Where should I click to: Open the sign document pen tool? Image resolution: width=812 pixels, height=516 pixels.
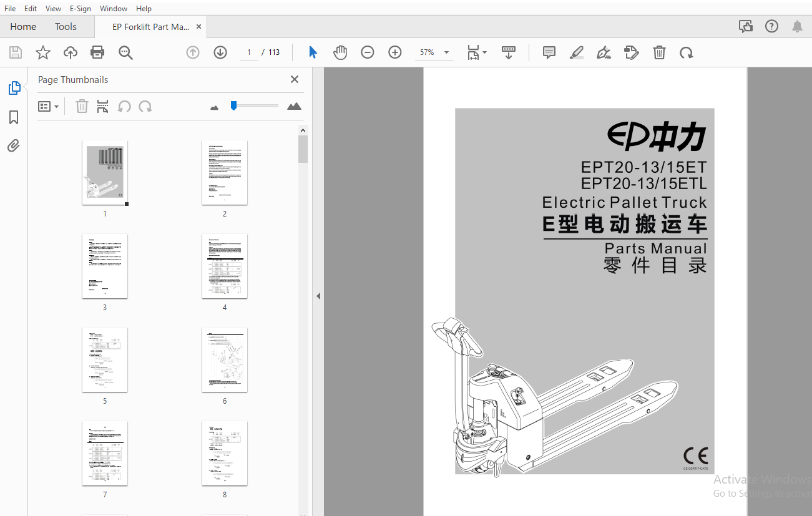(604, 52)
